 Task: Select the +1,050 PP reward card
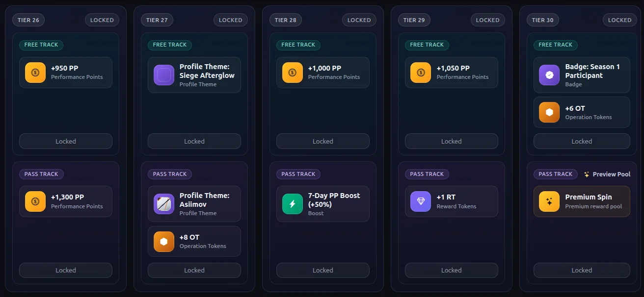coord(452,73)
